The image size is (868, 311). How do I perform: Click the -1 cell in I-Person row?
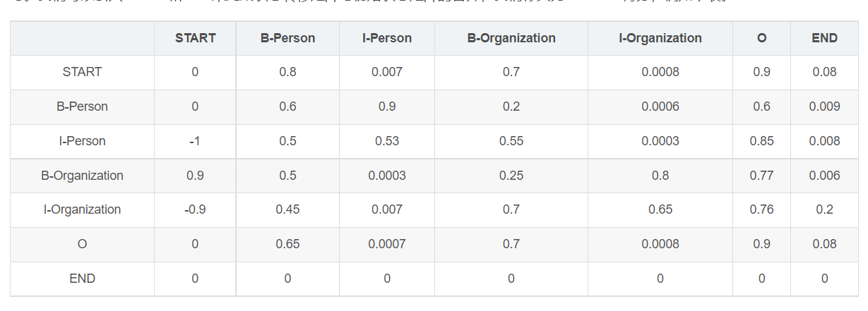pyautogui.click(x=195, y=141)
